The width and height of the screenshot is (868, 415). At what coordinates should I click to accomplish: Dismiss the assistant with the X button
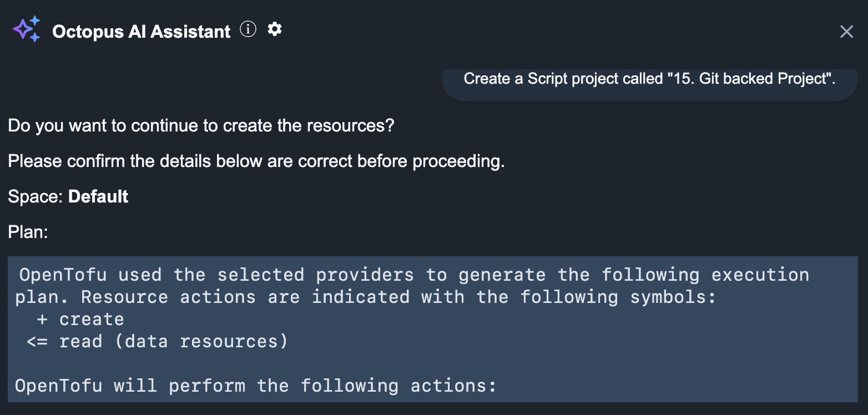point(846,32)
